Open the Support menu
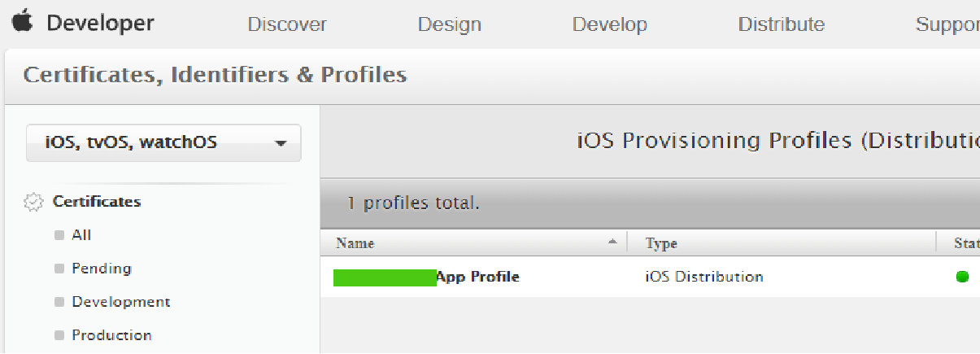This screenshot has height=354, width=980. (x=947, y=24)
